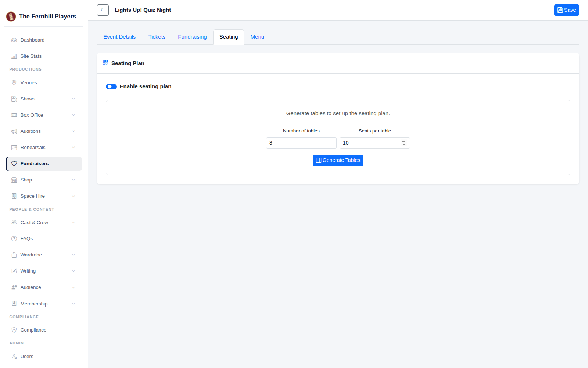This screenshot has width=588, height=368.
Task: Open the Fundraising tab
Action: [x=192, y=37]
